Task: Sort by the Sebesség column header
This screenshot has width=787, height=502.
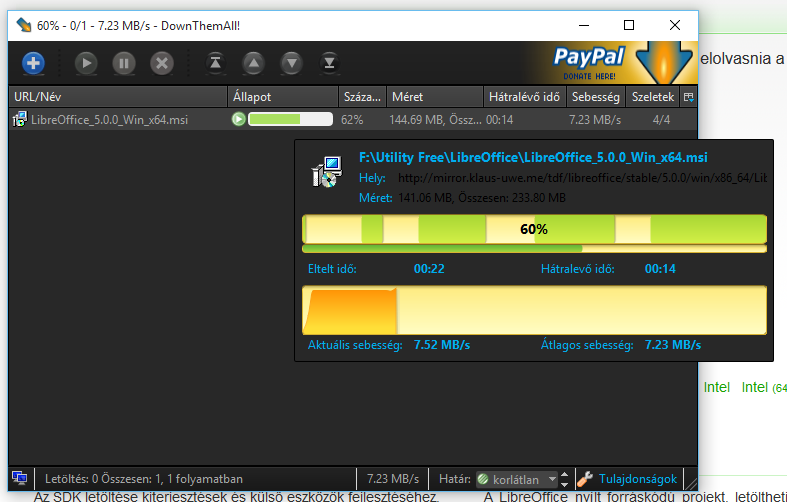Action: click(x=596, y=97)
